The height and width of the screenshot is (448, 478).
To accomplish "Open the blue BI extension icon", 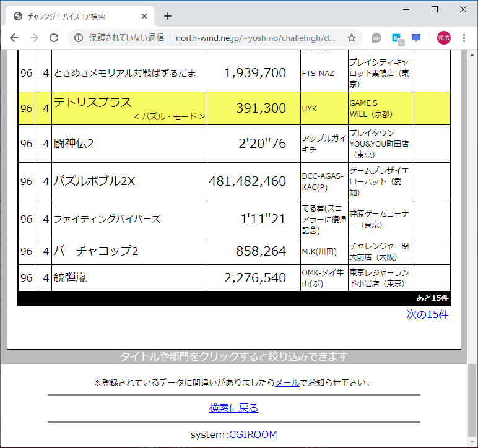I will pos(397,38).
